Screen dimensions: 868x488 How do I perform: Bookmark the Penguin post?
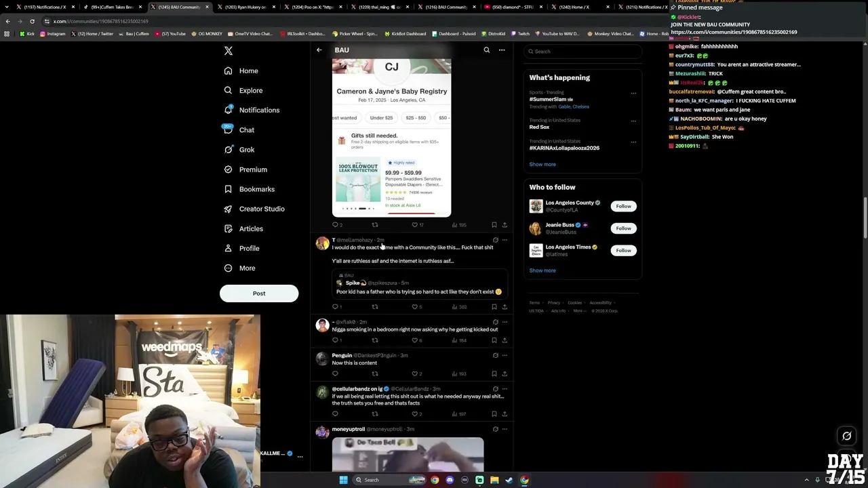click(x=494, y=373)
